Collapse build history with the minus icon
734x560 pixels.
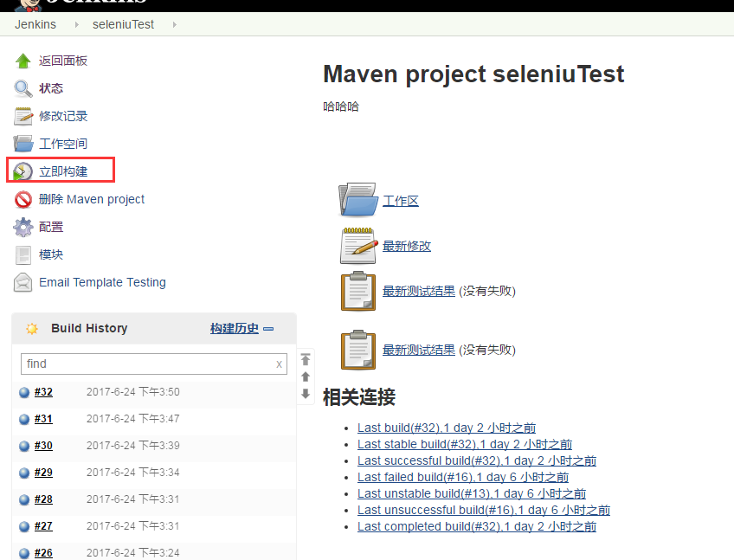[x=268, y=329]
